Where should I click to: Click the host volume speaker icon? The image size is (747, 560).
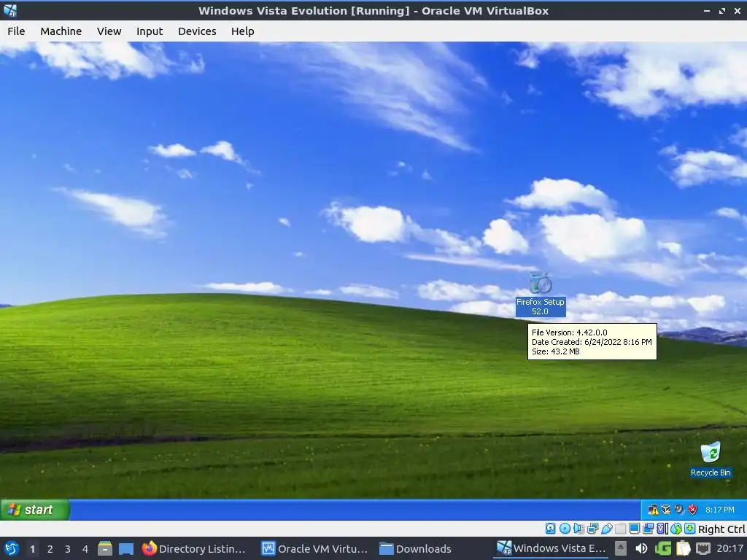pos(642,548)
